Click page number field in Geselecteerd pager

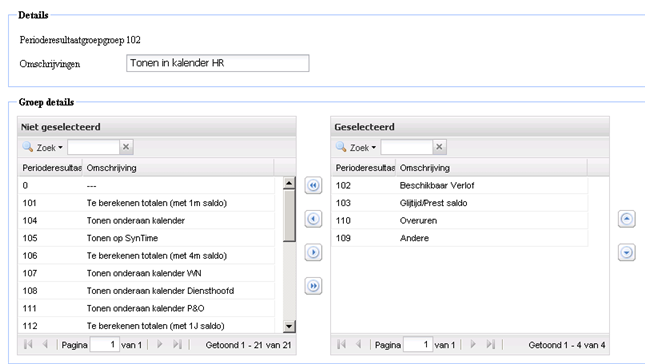pos(418,344)
